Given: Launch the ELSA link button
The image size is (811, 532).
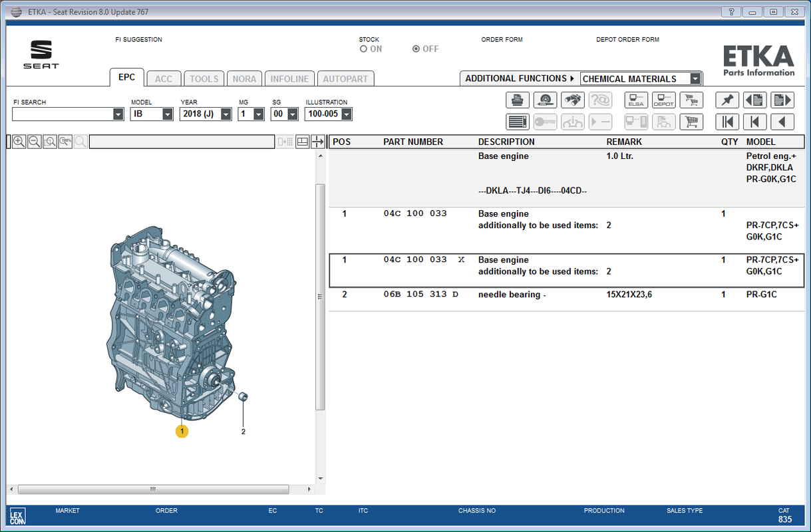Looking at the screenshot, I should click(x=637, y=100).
